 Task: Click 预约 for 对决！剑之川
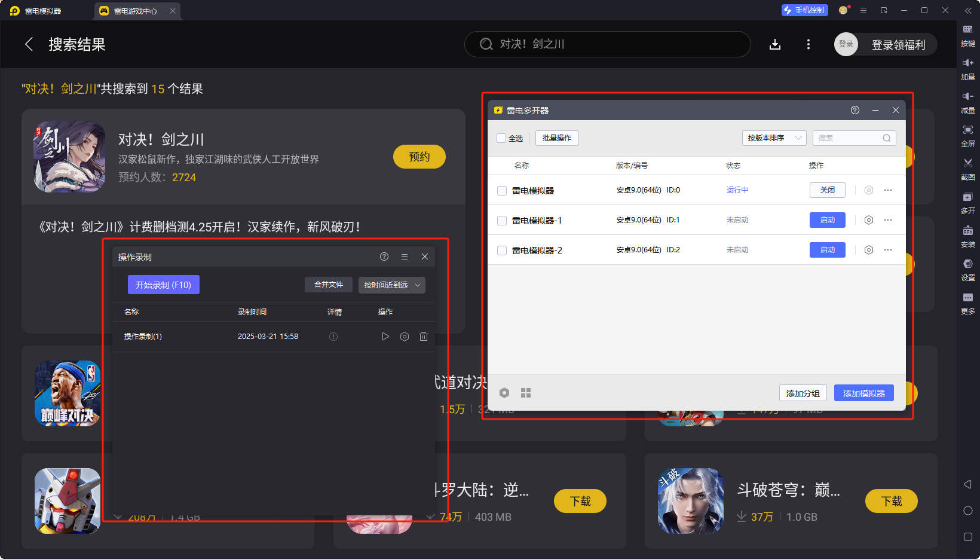click(x=419, y=157)
